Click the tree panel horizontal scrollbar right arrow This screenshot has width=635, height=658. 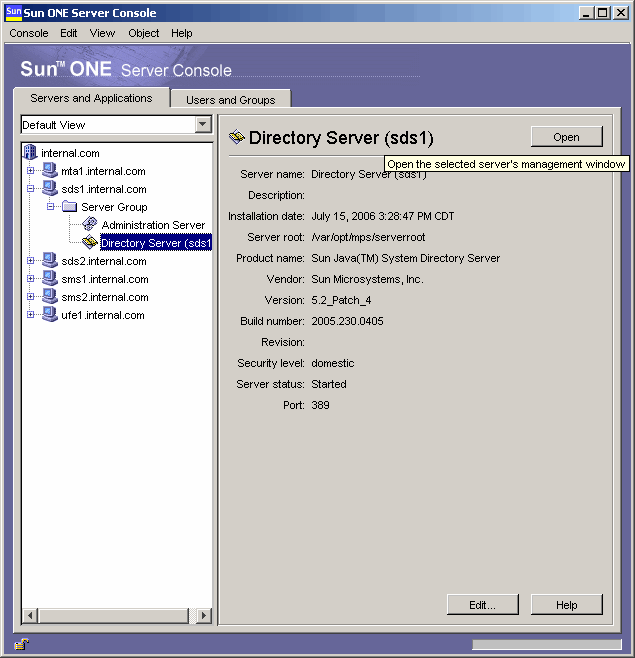click(205, 615)
